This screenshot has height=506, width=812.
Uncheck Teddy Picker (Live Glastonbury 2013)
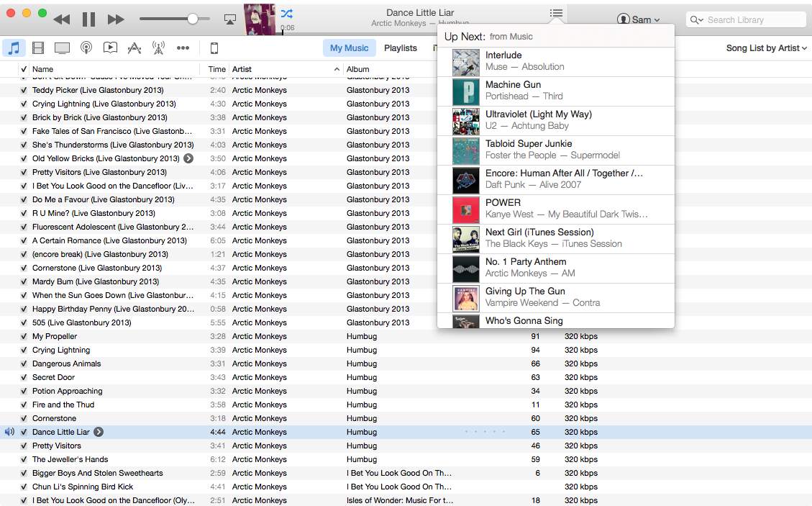[x=23, y=90]
